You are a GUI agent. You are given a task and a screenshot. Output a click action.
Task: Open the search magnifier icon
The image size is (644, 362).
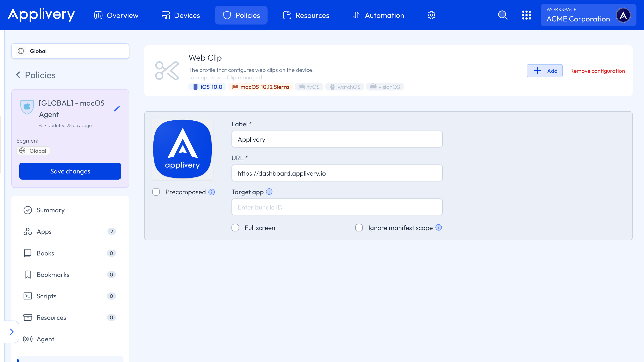click(x=503, y=15)
